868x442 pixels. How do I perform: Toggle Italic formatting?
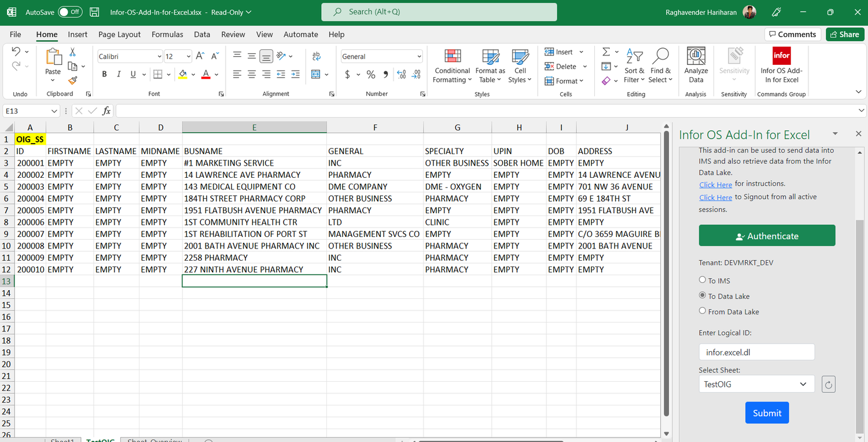(x=119, y=74)
